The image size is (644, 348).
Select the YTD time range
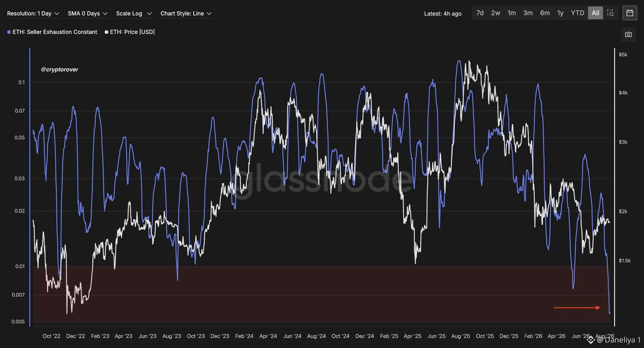(578, 13)
